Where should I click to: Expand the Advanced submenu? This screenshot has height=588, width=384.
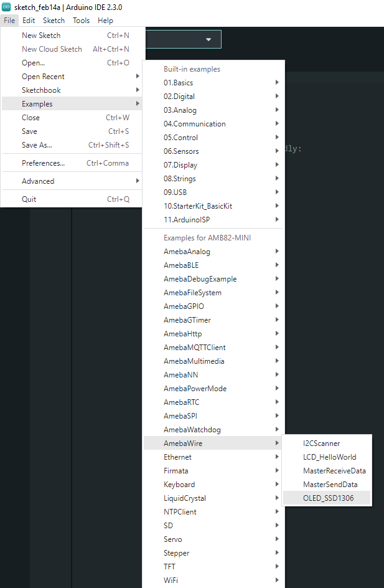click(38, 181)
